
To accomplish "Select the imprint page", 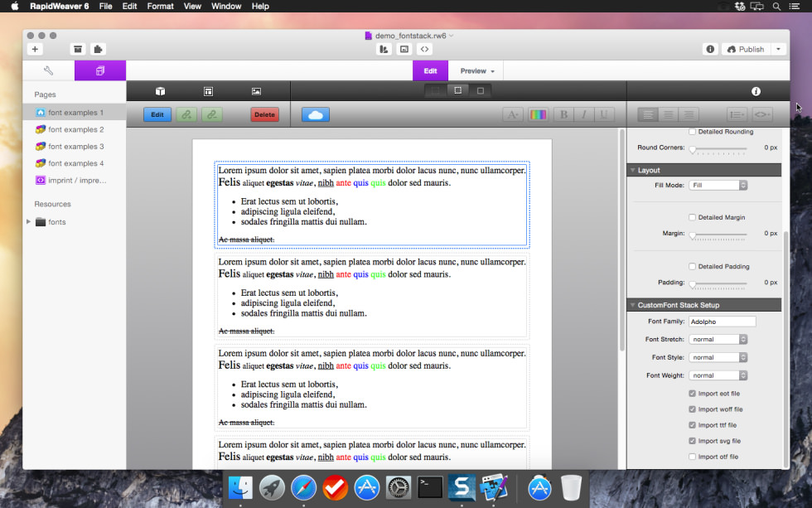I will click(x=75, y=180).
